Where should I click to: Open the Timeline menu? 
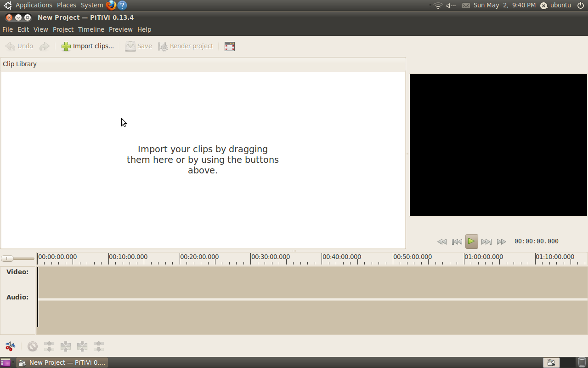coord(91,29)
